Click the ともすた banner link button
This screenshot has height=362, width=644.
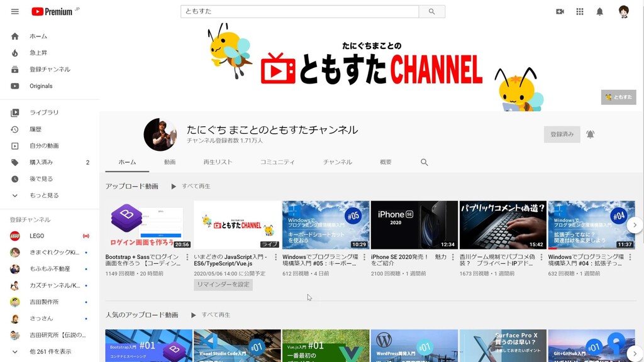[x=619, y=97]
